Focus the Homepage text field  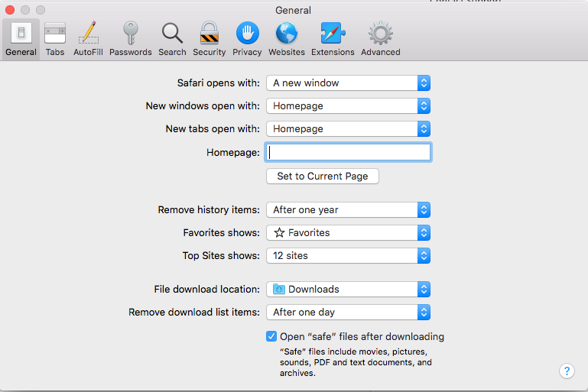pyautogui.click(x=349, y=152)
